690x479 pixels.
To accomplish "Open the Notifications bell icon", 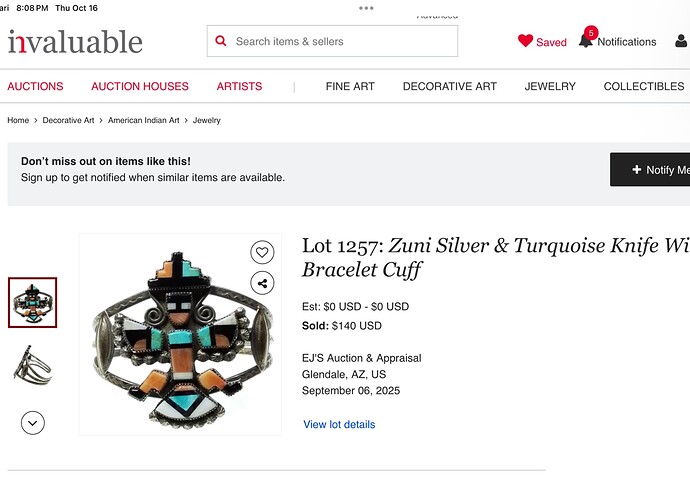I will pos(586,41).
